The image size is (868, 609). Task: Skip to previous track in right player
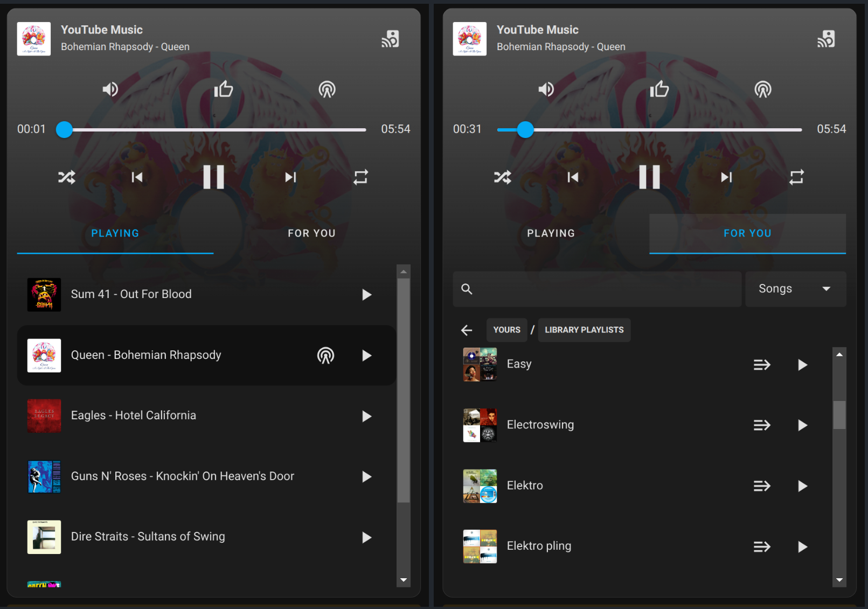click(573, 177)
